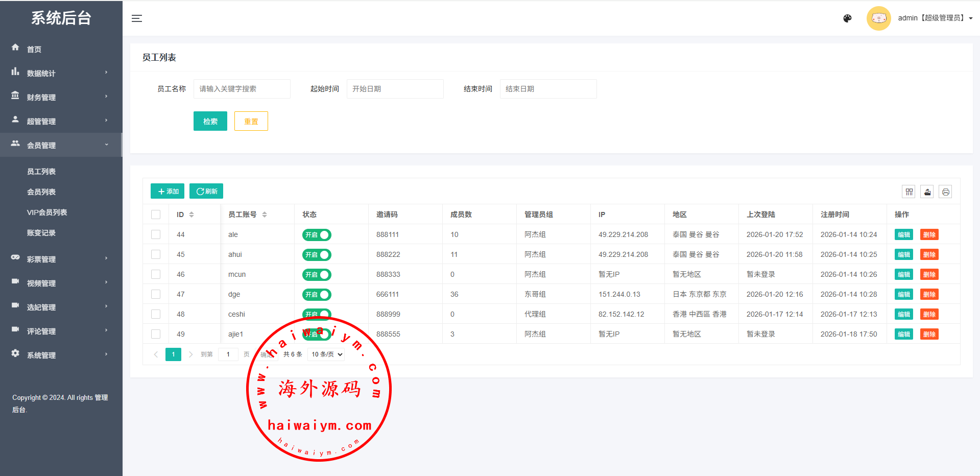This screenshot has width=980, height=476.
Task: Click the print table icon
Action: (945, 192)
